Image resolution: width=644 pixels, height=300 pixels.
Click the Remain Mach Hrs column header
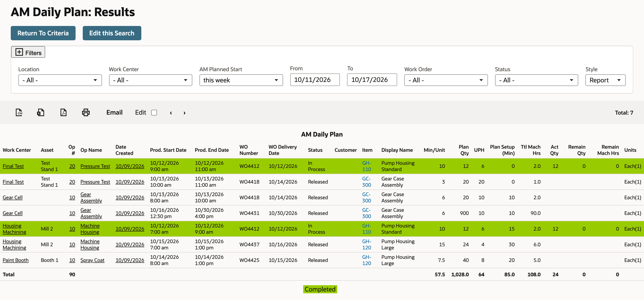(608, 150)
